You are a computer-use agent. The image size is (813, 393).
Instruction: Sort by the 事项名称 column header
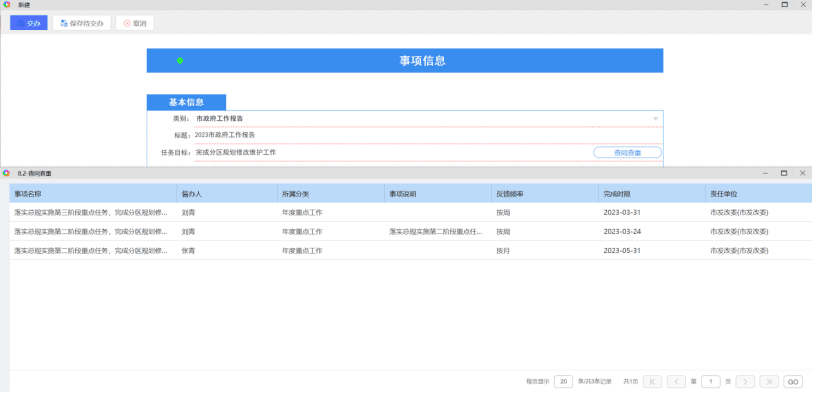coord(93,193)
